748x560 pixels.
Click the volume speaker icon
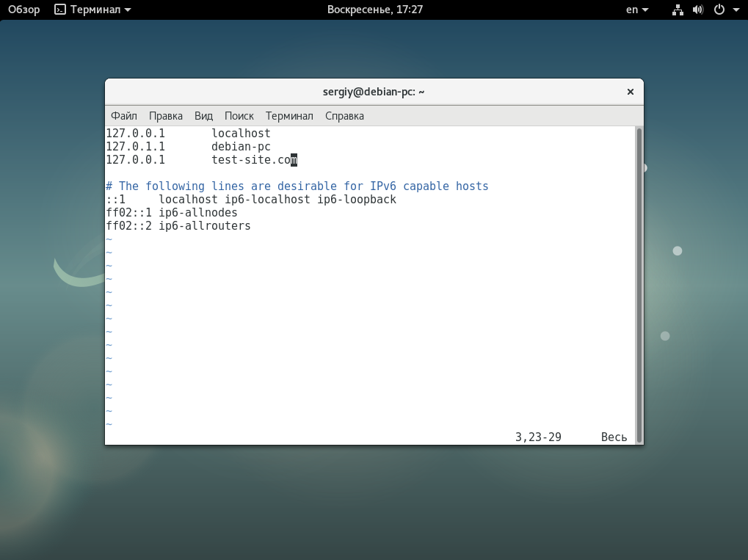(697, 10)
